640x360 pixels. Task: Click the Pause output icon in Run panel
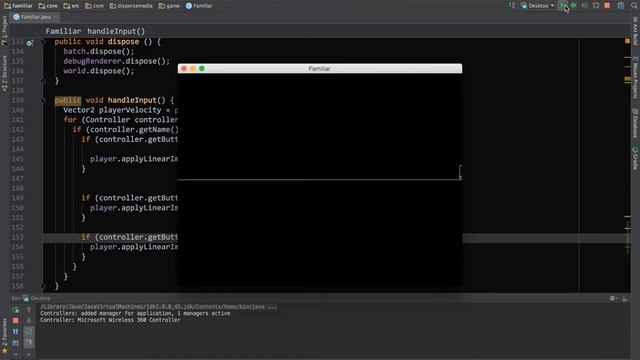[16, 332]
